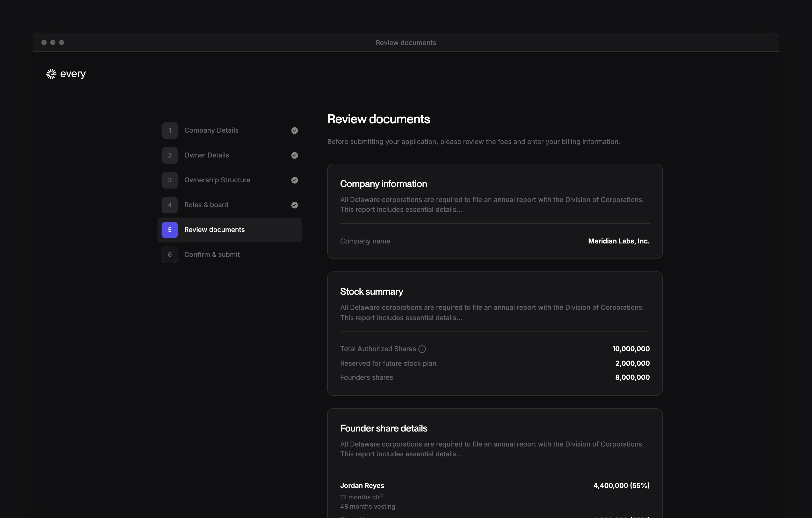Click the info icon next to Total Authorized Shares
812x518 pixels.
click(x=422, y=349)
